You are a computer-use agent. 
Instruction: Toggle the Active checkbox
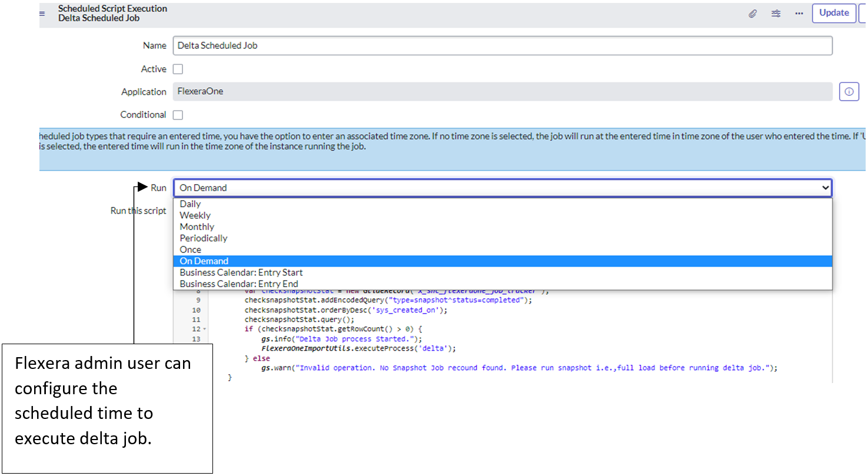(x=178, y=69)
